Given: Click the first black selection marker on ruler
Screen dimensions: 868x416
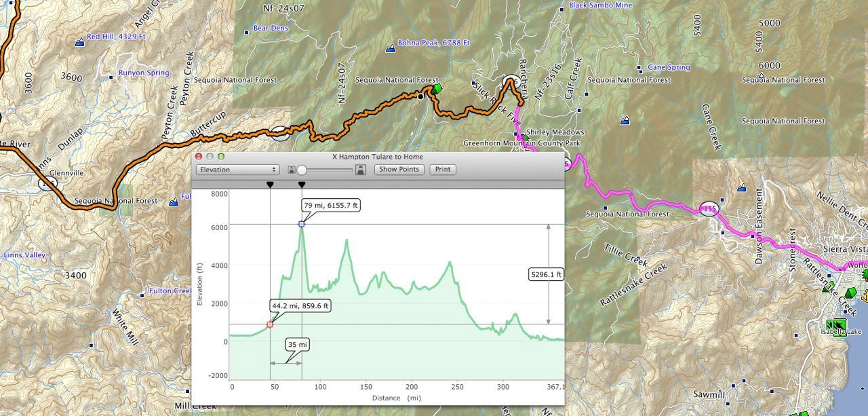Looking at the screenshot, I should point(270,185).
